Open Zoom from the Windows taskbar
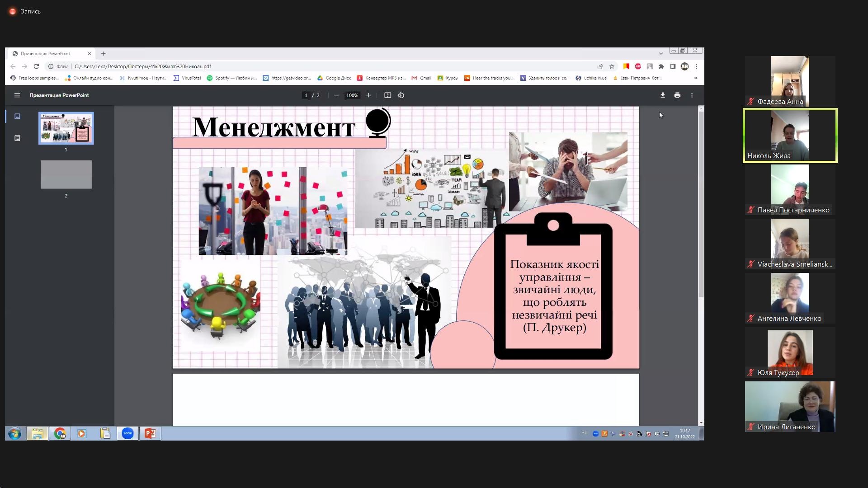Image resolution: width=868 pixels, height=488 pixels. point(127,434)
